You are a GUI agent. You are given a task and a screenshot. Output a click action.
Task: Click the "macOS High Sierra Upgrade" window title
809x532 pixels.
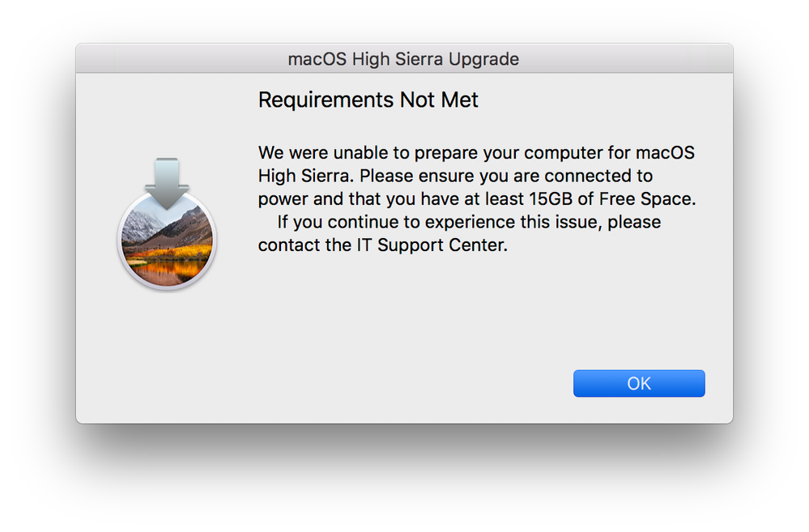(403, 59)
